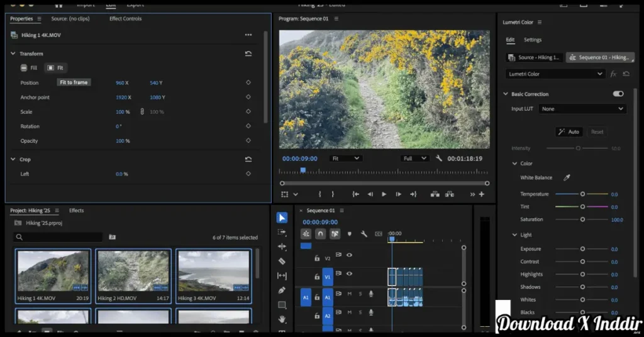
Task: Toggle the Scale constrain proportions link
Action: 142,112
